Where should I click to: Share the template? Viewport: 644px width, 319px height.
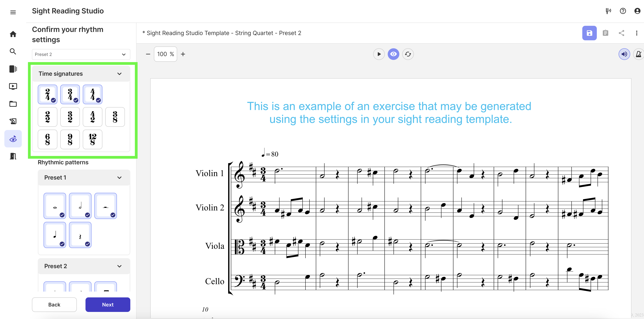click(621, 33)
